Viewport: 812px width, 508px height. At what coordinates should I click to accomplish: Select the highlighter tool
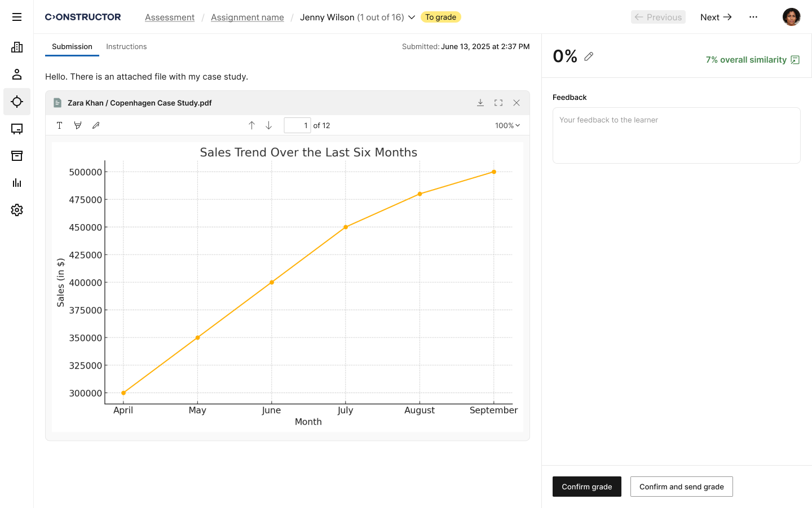[x=78, y=125]
